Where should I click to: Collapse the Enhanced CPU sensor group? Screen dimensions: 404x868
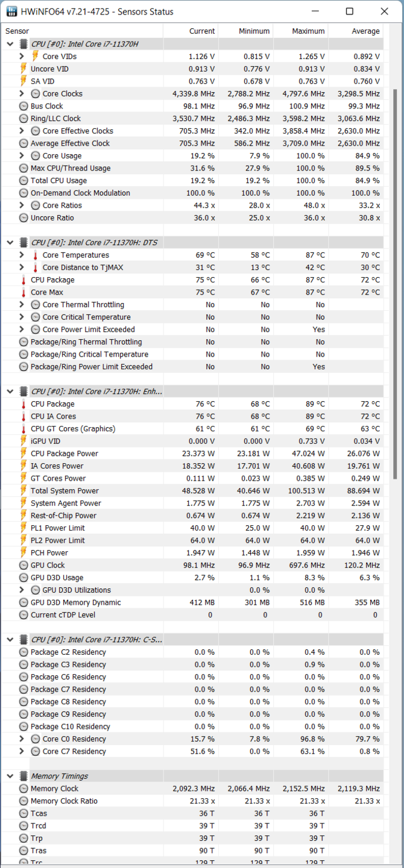(10, 392)
